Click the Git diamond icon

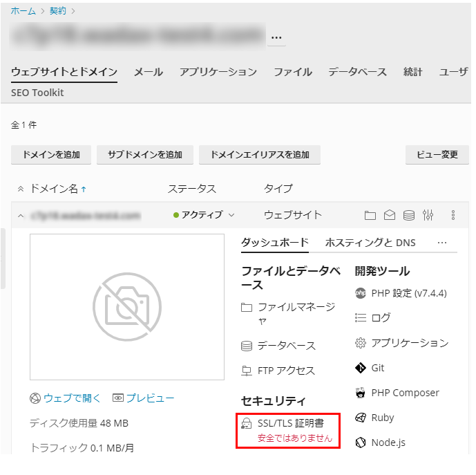coord(361,368)
